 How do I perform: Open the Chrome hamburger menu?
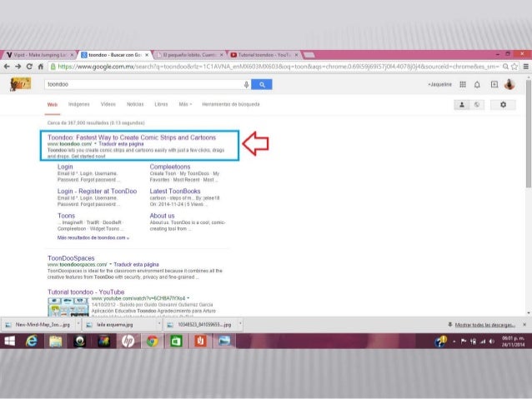[525, 67]
